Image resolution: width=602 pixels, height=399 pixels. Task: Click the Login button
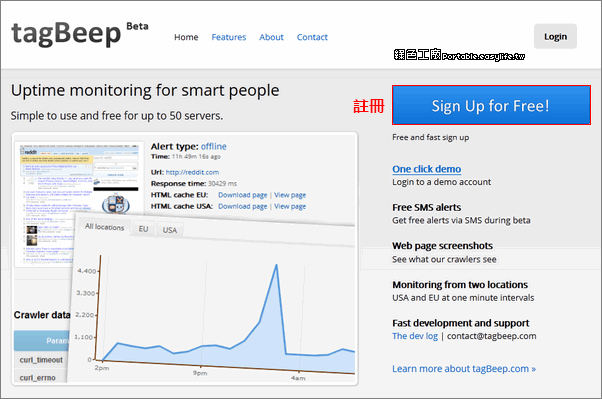pos(555,36)
